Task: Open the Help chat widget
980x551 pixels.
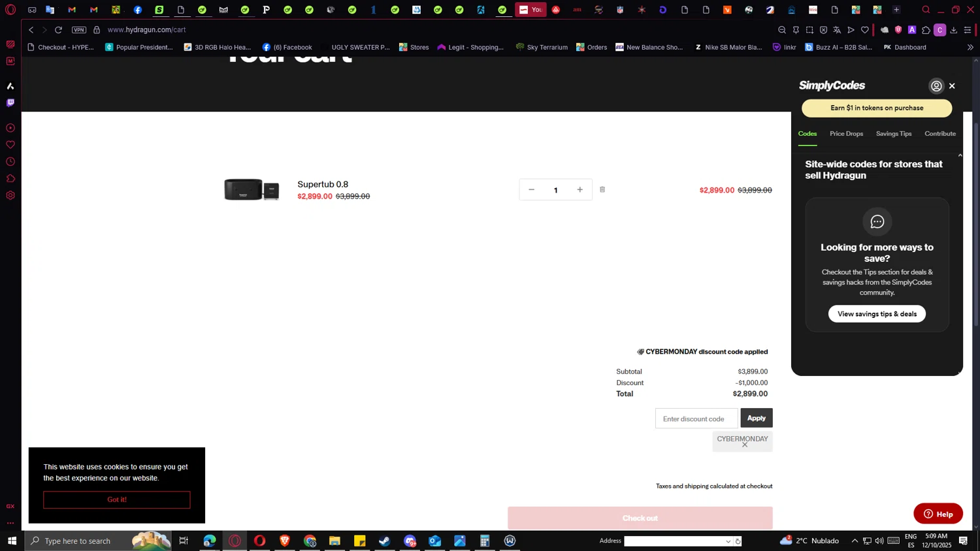Action: tap(938, 514)
